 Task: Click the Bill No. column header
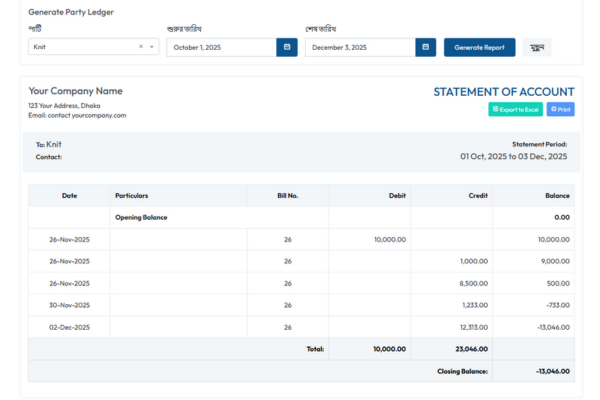(287, 195)
